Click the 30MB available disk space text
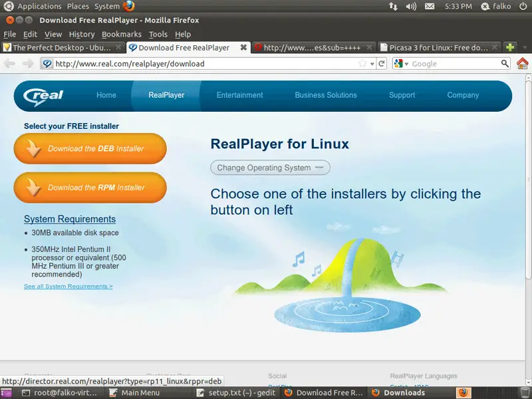The image size is (532, 399). point(75,233)
